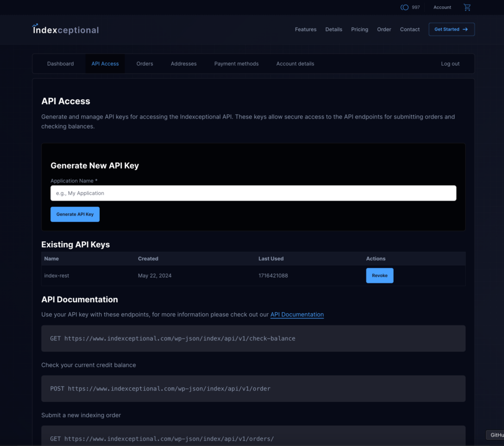Click the Existing API Keys heading
This screenshot has width=504, height=446.
tap(76, 245)
